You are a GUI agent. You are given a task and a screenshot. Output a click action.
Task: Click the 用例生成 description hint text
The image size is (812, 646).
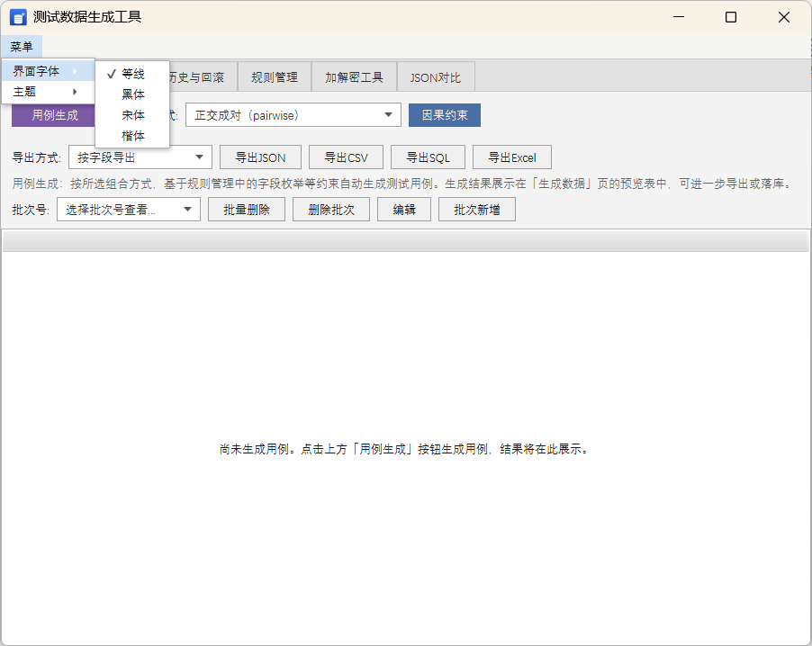402,184
